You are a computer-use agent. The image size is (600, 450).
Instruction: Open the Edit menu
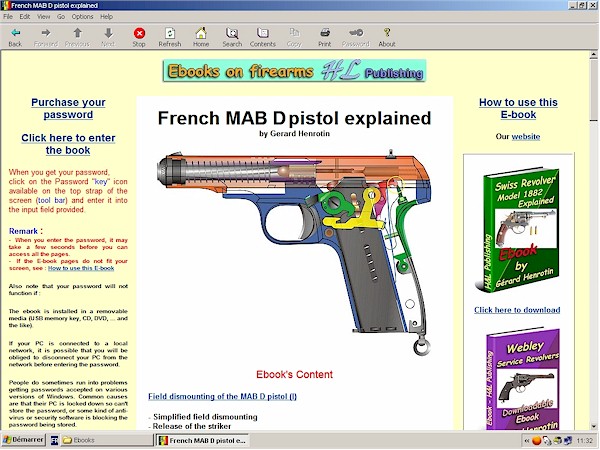click(25, 16)
